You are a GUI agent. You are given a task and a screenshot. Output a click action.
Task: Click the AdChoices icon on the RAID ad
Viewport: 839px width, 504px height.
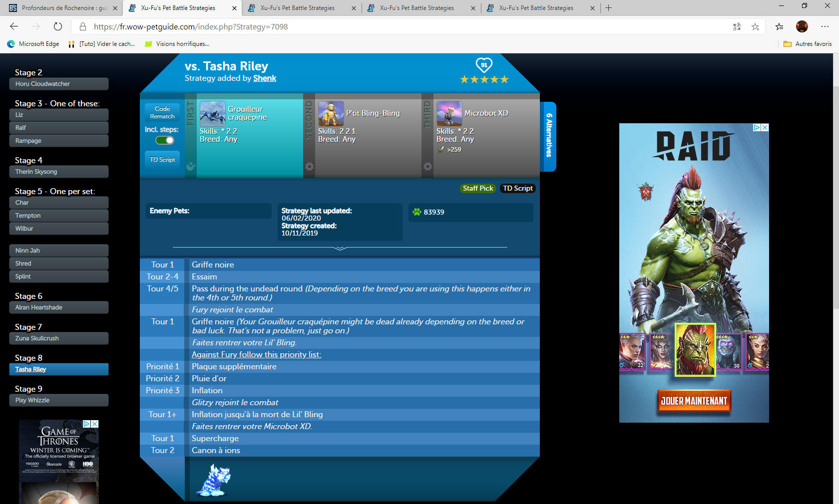[757, 127]
